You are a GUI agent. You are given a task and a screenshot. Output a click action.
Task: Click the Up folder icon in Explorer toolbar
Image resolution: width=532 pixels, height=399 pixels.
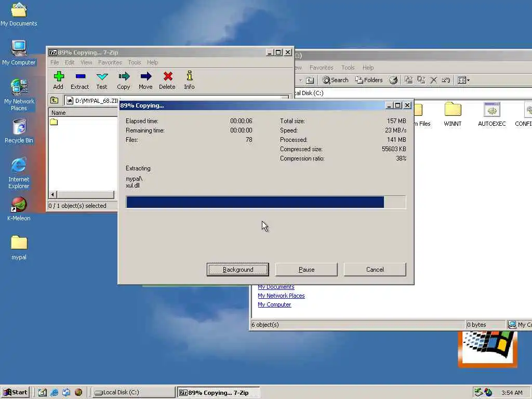pos(310,80)
